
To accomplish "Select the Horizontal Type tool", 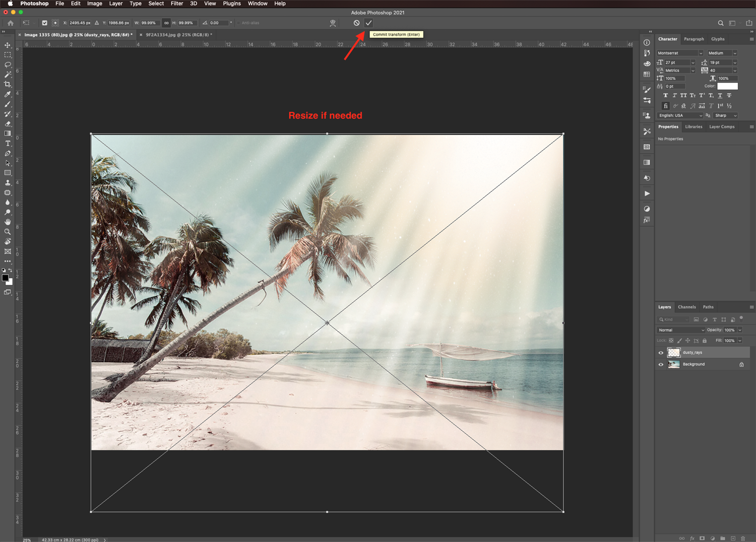I will (8, 144).
